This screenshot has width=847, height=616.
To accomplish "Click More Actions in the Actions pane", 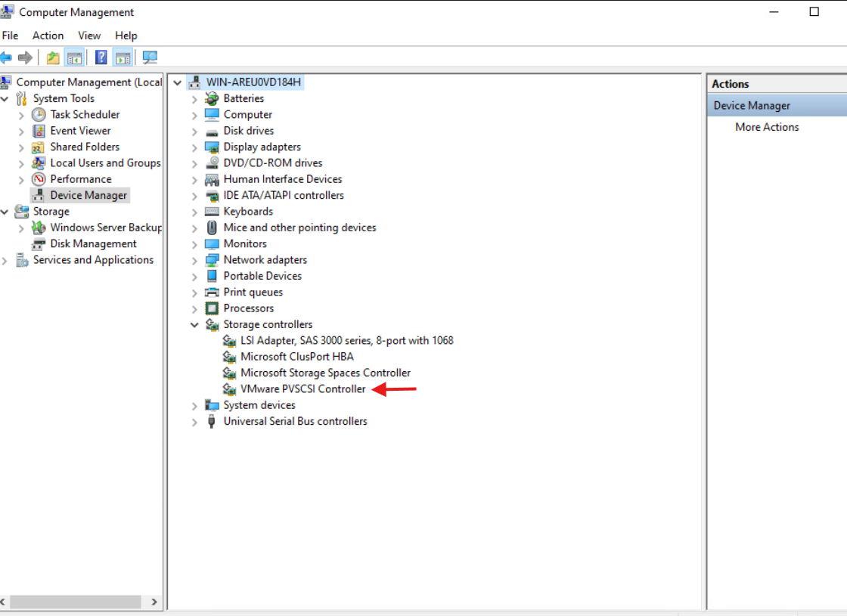I will [767, 127].
